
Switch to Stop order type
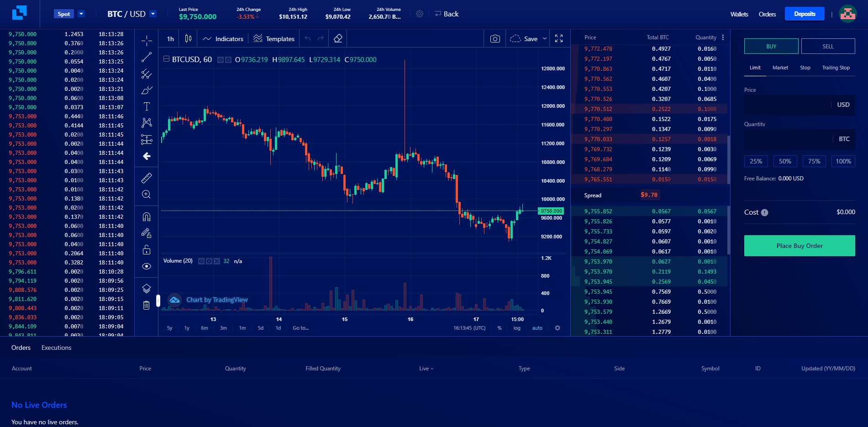805,68
